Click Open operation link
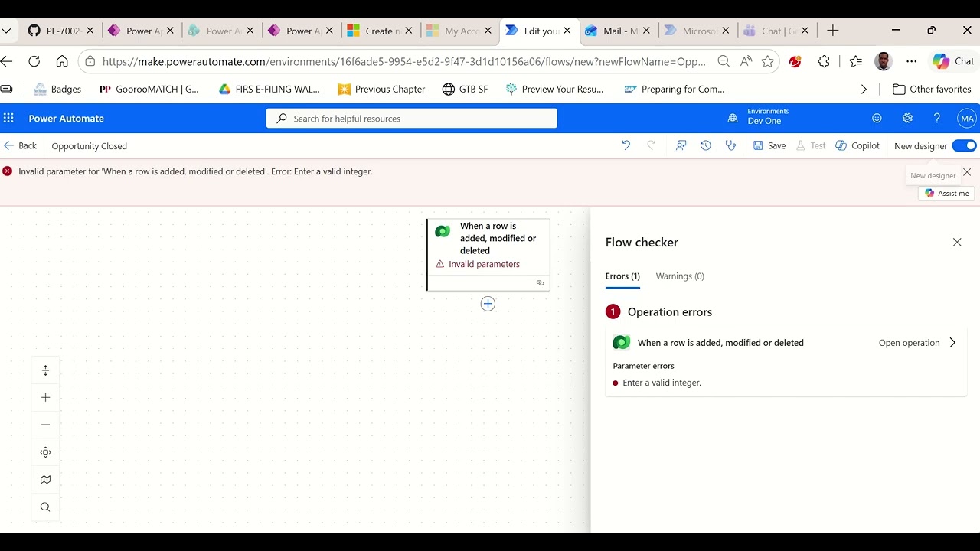The image size is (980, 551). (x=909, y=343)
